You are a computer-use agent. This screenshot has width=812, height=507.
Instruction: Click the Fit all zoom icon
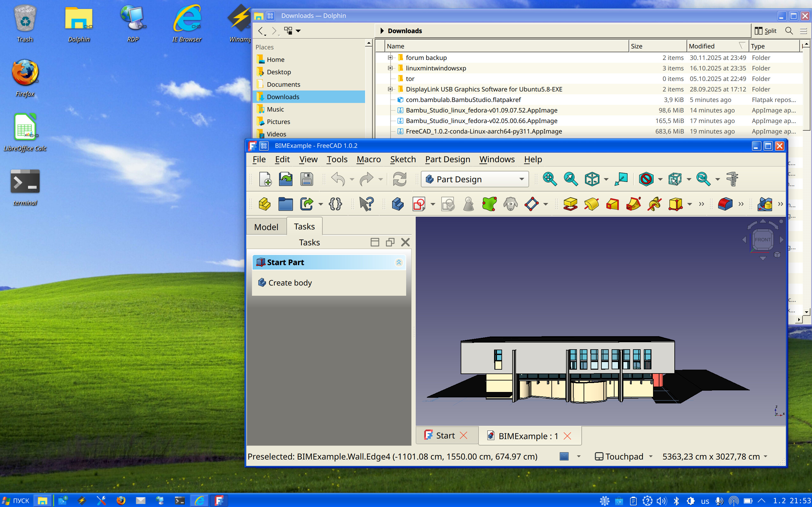[x=550, y=179]
